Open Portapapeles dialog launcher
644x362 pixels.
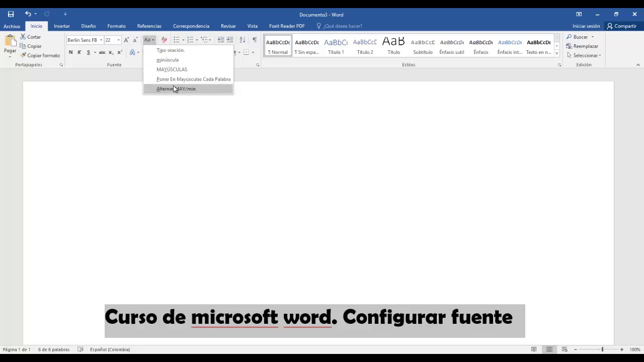(61, 65)
